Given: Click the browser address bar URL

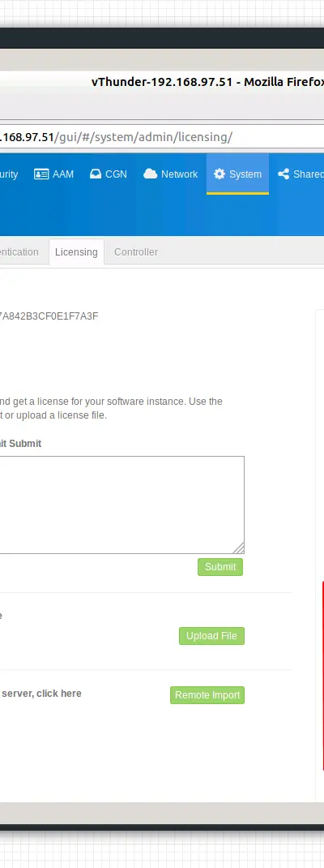Looking at the screenshot, I should point(116,137).
